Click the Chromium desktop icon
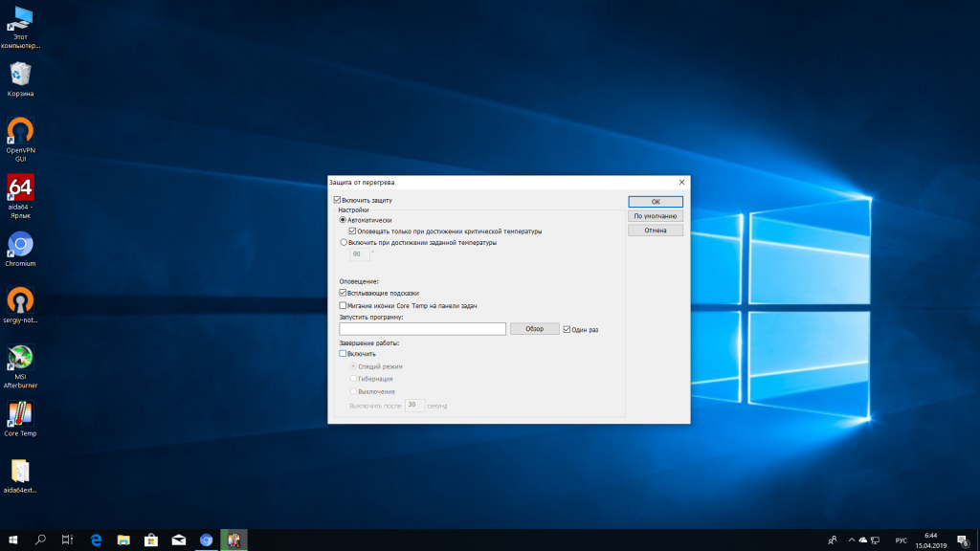The width and height of the screenshot is (980, 551). point(20,245)
